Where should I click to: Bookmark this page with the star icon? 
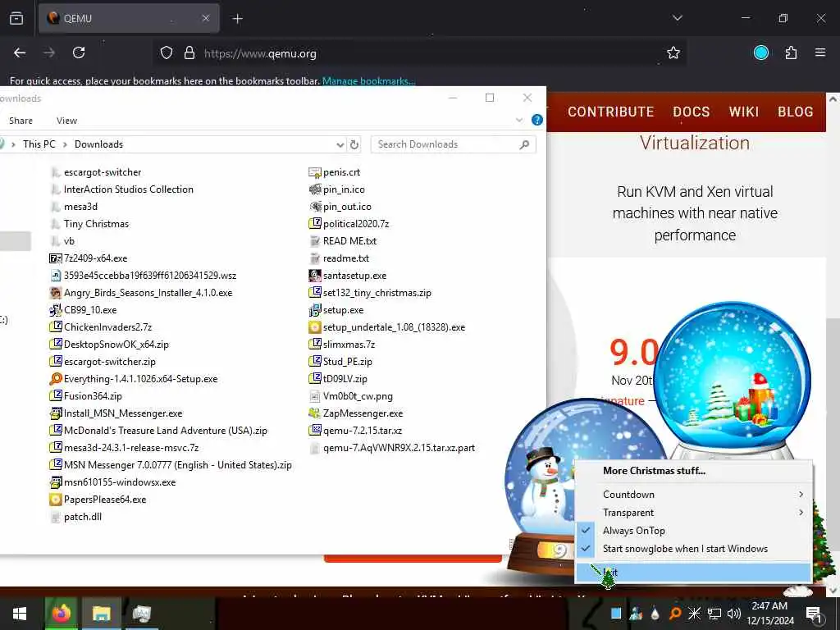point(673,53)
